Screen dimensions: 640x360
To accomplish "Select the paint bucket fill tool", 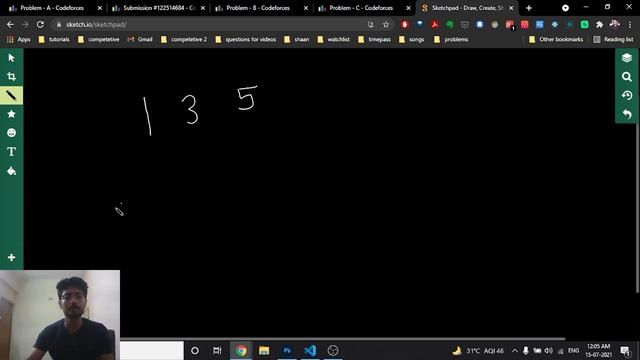I will 11,171.
